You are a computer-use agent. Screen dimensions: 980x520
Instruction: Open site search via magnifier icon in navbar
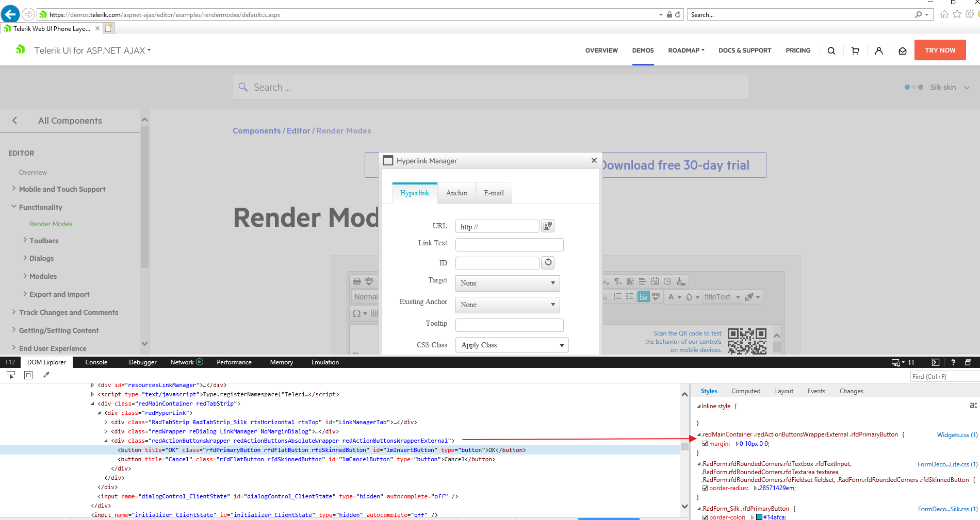click(x=831, y=51)
